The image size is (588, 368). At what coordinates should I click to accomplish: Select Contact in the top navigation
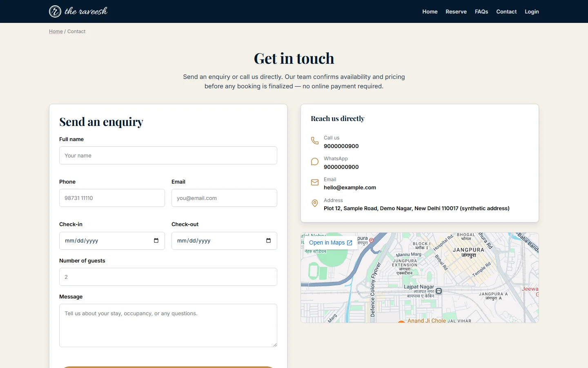click(506, 11)
